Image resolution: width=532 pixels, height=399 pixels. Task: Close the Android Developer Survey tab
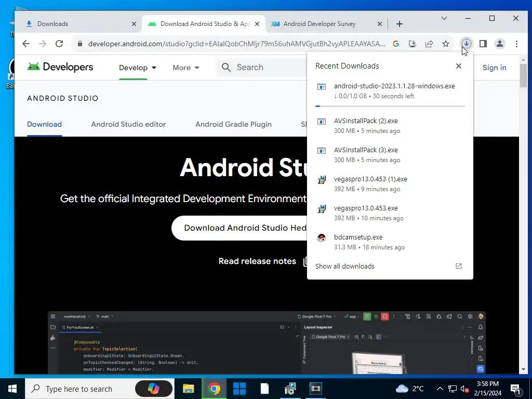pos(380,24)
